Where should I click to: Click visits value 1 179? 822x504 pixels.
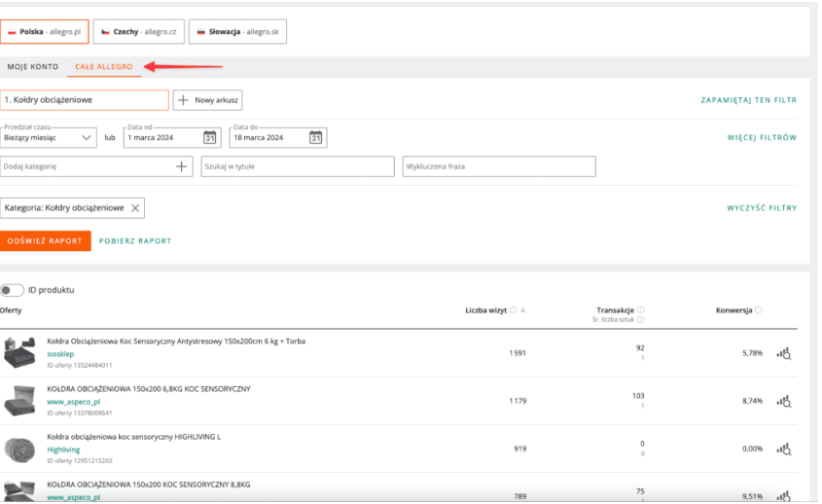(x=518, y=401)
